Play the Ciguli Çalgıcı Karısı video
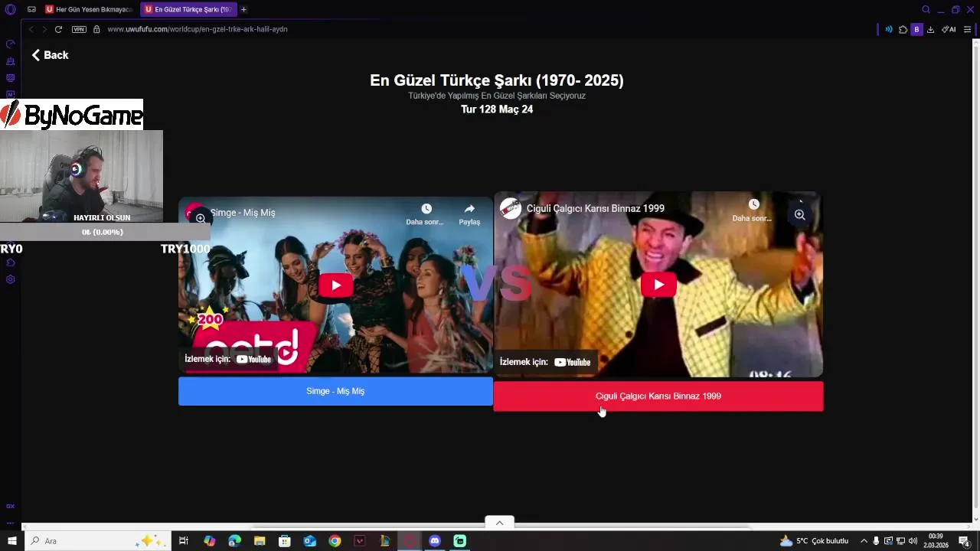 pyautogui.click(x=658, y=285)
